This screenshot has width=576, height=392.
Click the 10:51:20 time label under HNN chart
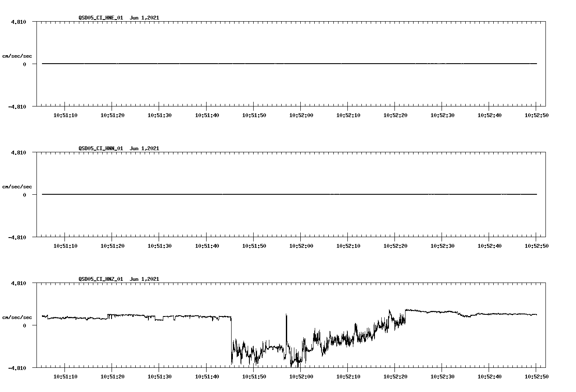click(x=112, y=246)
